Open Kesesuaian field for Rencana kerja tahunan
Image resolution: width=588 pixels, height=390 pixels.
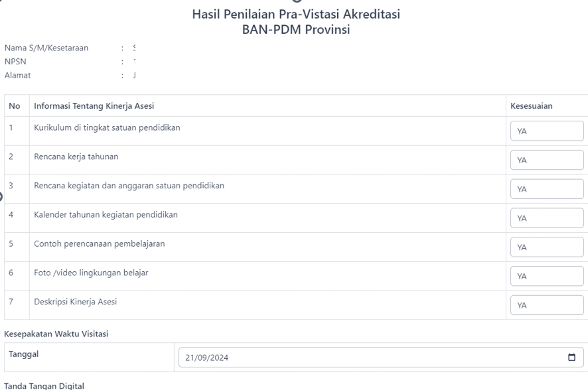546,161
